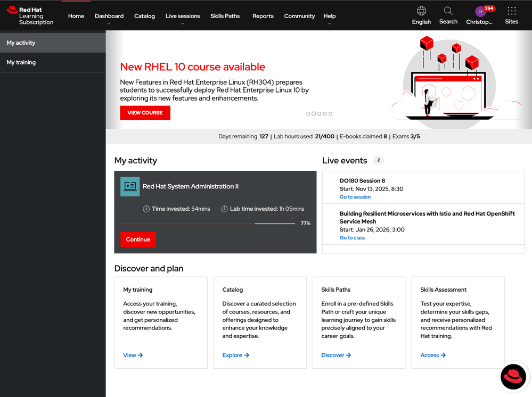Screen dimensions: 532x397
Task: Select the last carousel dot indicator
Action: 331,114
